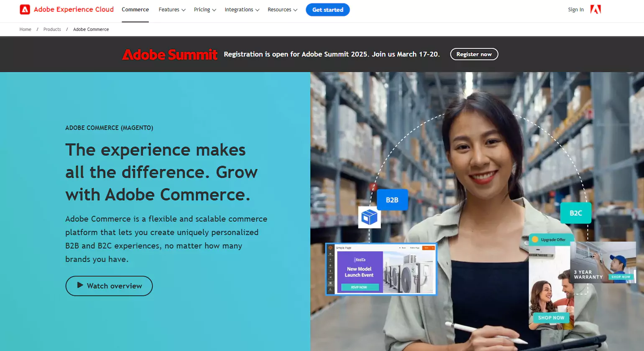Image resolution: width=644 pixels, height=351 pixels.
Task: Select the teal B2C badge on the image
Action: [x=575, y=213]
